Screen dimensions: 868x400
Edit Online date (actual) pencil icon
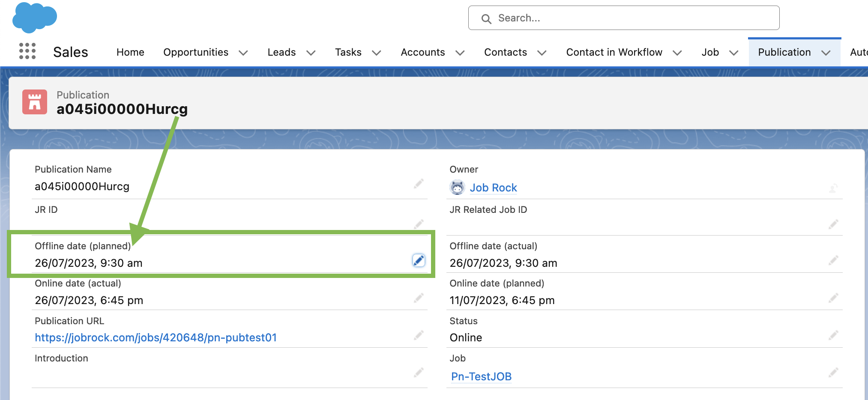pyautogui.click(x=419, y=298)
